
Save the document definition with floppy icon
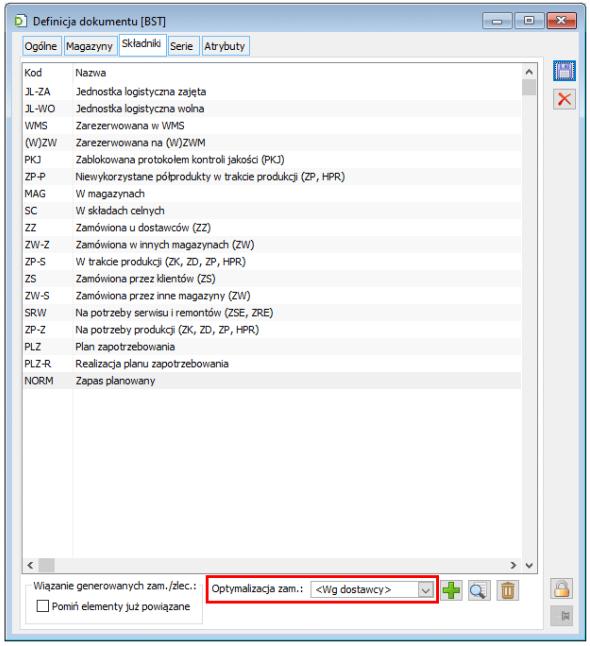click(x=564, y=71)
